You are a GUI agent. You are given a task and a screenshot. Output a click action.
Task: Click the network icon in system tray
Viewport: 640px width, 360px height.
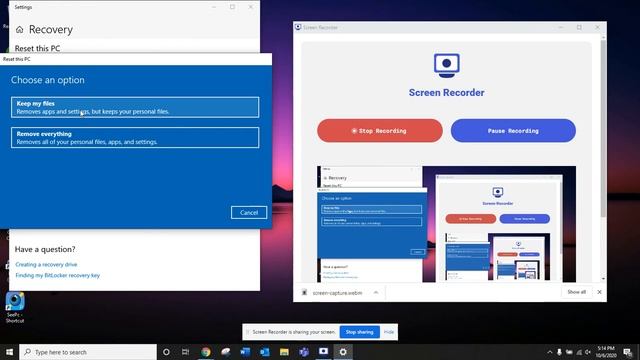578,352
